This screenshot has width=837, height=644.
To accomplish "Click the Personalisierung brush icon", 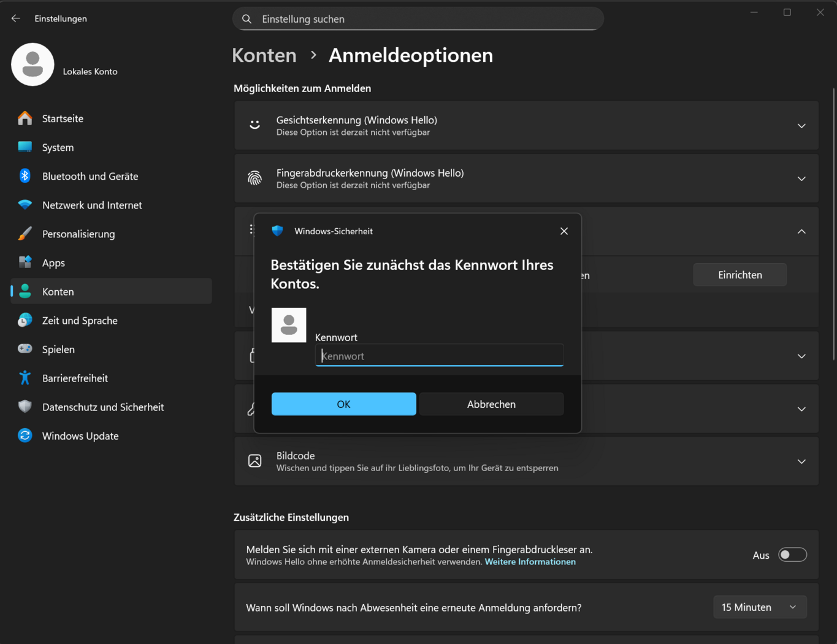I will 25,234.
